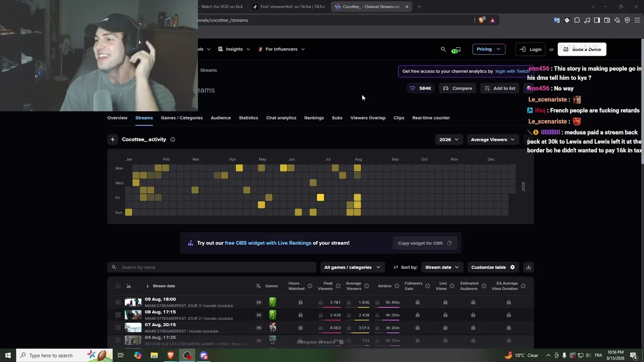Tick the select-all checkbox in the table header

(118, 286)
